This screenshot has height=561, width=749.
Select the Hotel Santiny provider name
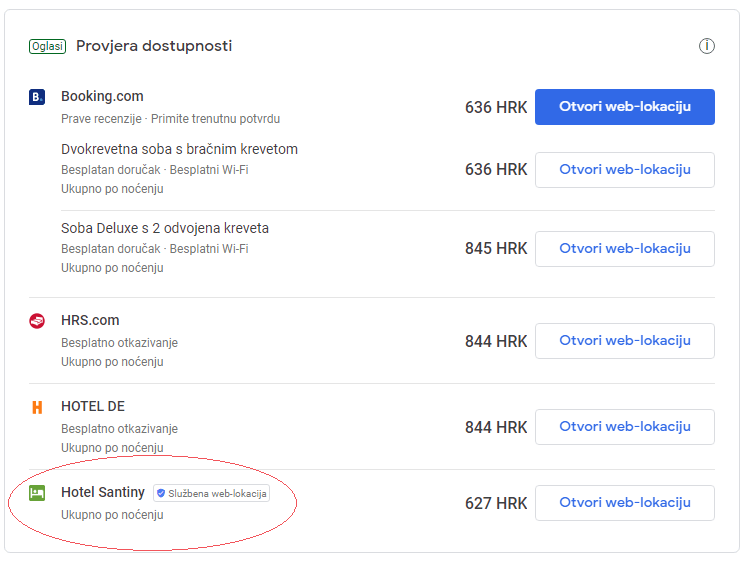pyautogui.click(x=103, y=492)
